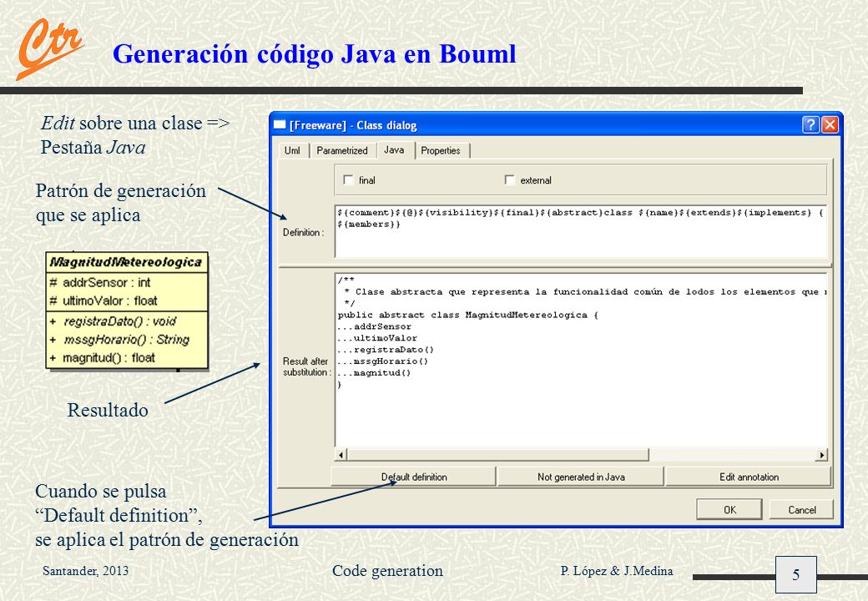Click the '...addrSensor' result line
The height and width of the screenshot is (601, 868).
374,326
